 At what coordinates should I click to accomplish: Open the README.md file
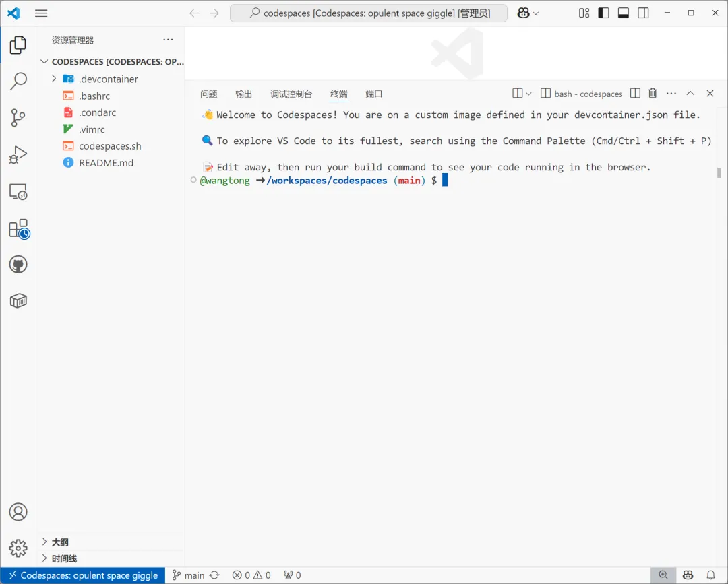[111, 163]
